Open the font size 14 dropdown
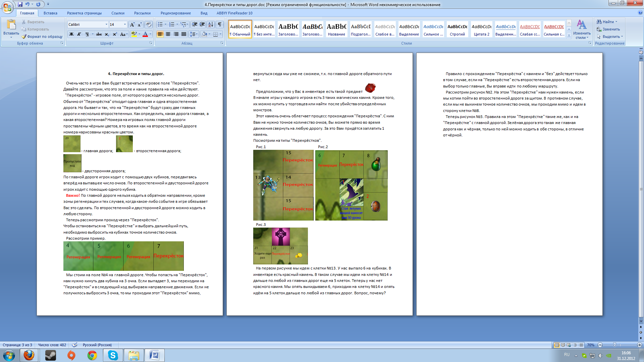 tap(125, 24)
